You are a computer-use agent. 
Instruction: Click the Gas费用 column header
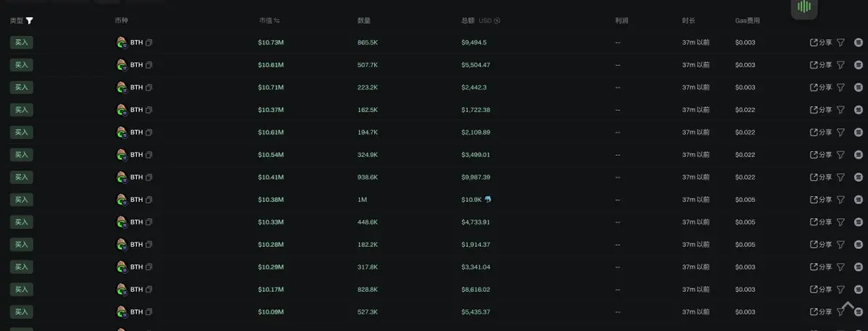(747, 20)
